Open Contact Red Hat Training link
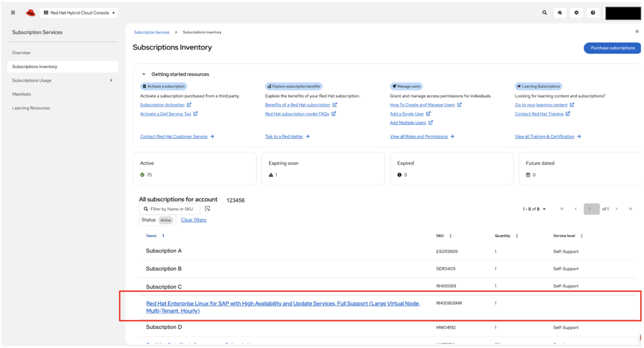Image resolution: width=644 pixels, height=348 pixels. (x=539, y=113)
